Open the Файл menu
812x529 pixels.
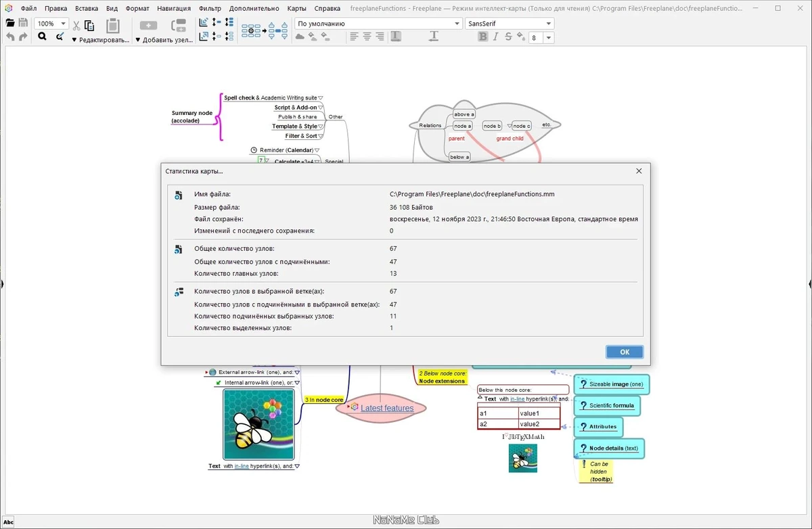(x=28, y=9)
